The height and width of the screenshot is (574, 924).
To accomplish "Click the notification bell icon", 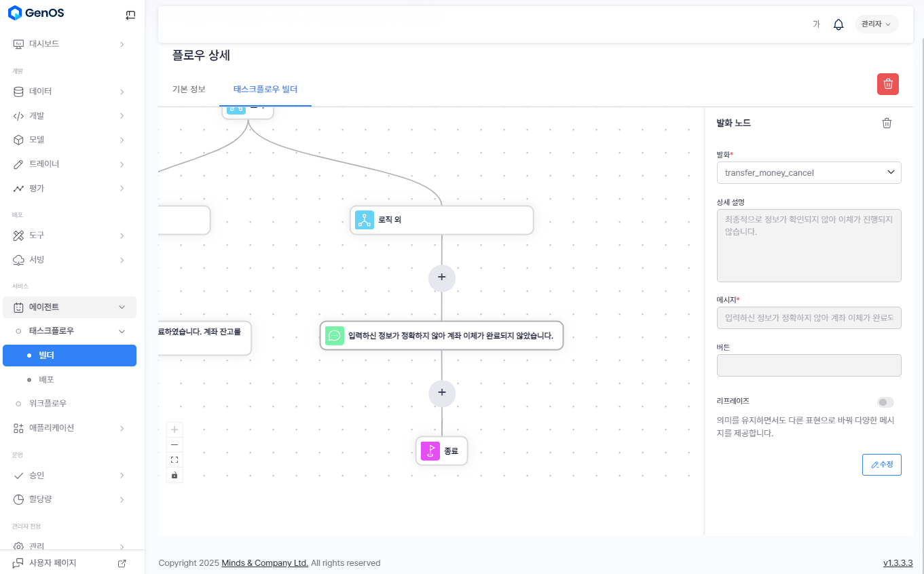I will (x=838, y=24).
